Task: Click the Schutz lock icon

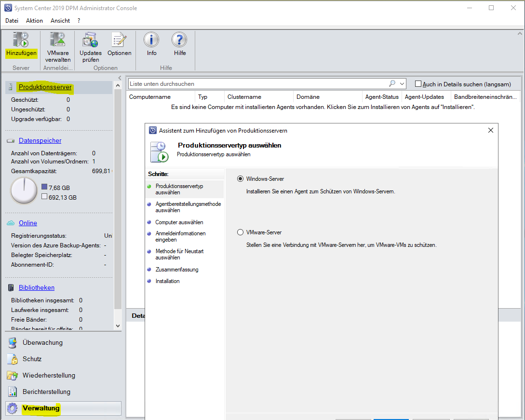Action: click(13, 359)
